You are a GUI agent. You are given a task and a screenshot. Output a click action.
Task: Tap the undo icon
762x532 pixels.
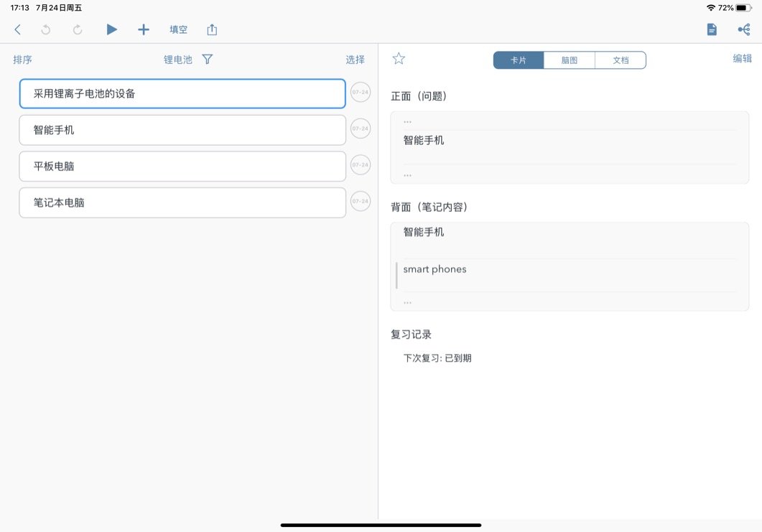tap(45, 29)
